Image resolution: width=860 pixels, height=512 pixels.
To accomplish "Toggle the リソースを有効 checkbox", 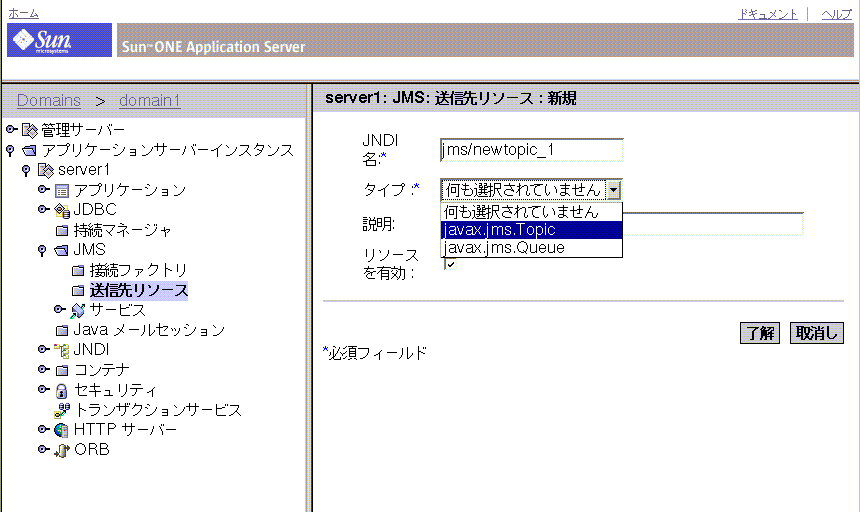I will tap(450, 264).
